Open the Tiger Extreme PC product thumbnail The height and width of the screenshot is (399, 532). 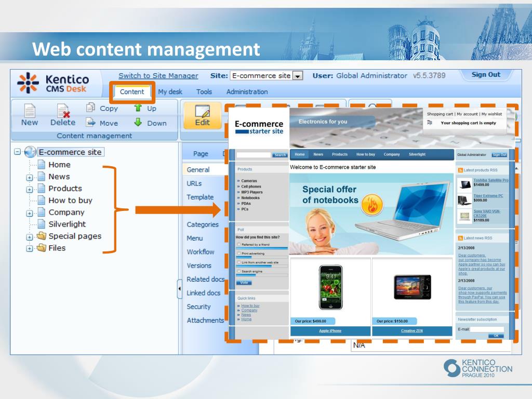464,200
